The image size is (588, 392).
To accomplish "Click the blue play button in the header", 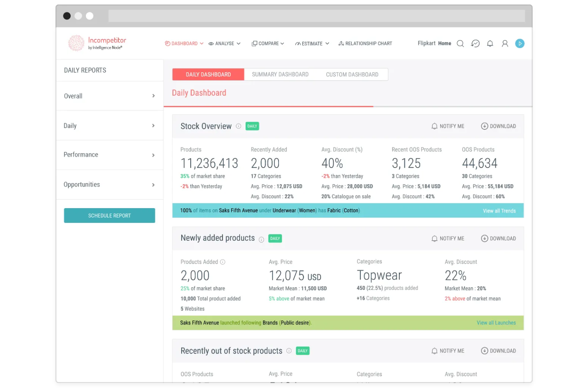I will coord(520,44).
